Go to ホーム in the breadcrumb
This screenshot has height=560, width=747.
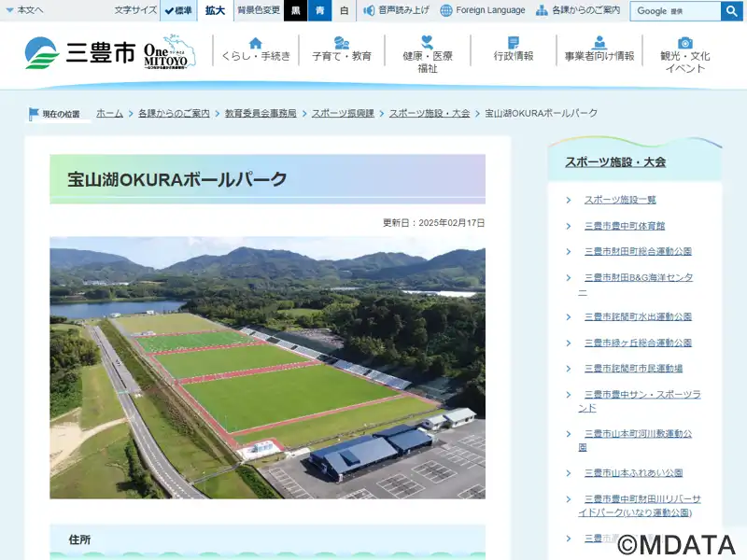(109, 113)
